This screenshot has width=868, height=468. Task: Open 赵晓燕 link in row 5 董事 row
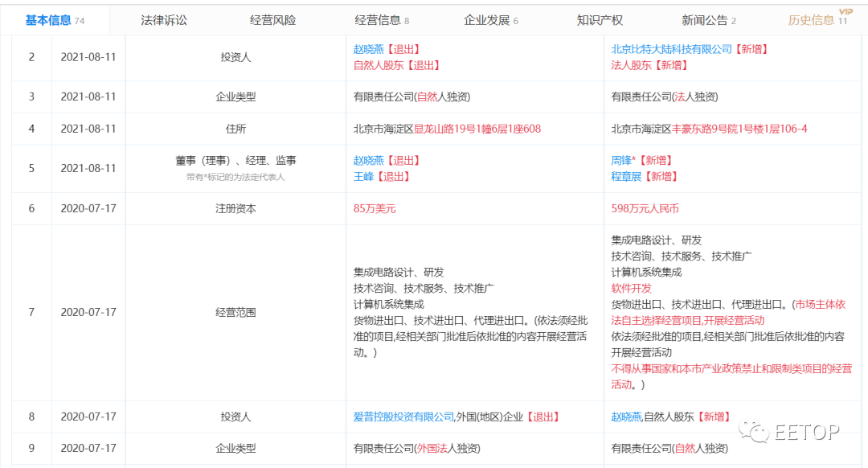[369, 161]
